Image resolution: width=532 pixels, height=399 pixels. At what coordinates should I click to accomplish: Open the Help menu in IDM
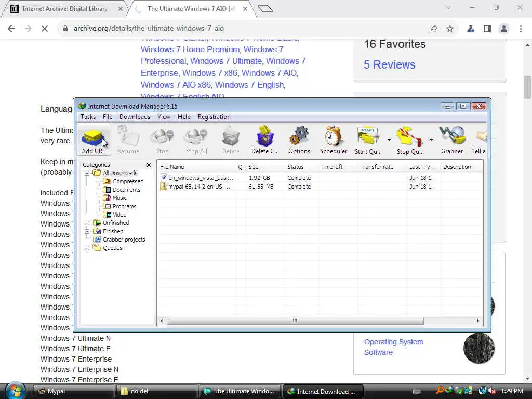(184, 117)
